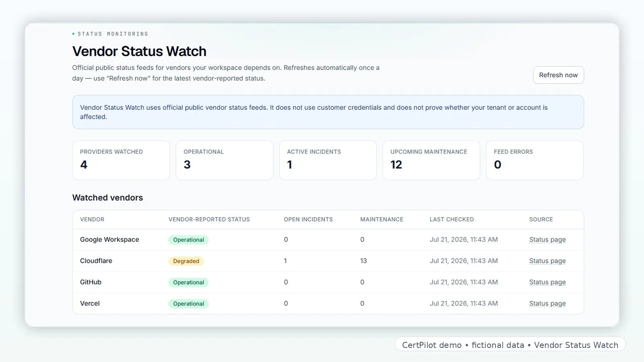The height and width of the screenshot is (362, 644).
Task: Click Cloudflare maintenance count 13
Action: click(x=363, y=261)
